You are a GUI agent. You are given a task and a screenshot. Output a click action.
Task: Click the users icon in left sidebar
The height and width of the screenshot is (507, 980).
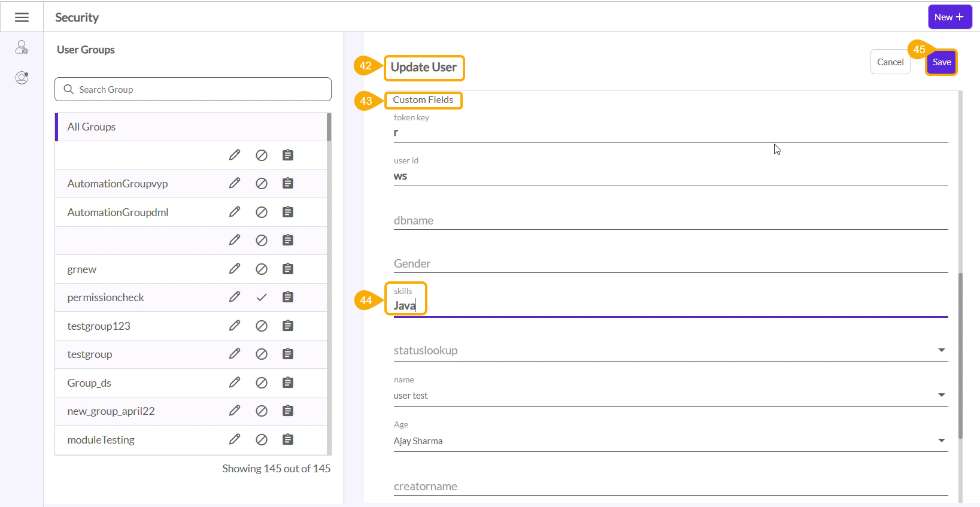point(22,47)
